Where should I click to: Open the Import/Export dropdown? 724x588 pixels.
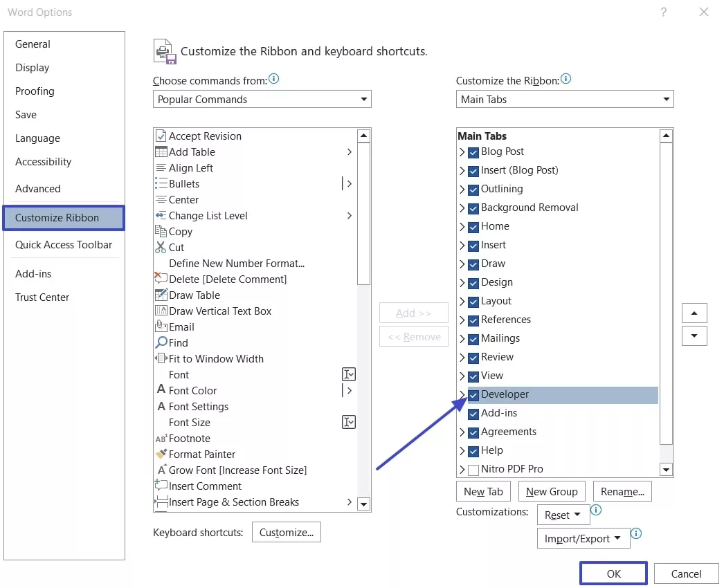point(583,538)
